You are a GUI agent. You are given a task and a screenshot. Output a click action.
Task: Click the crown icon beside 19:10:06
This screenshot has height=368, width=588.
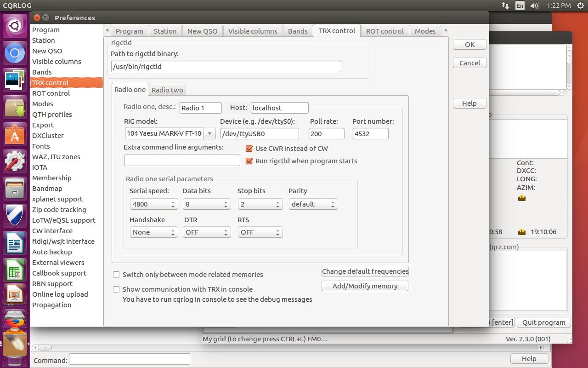tap(521, 232)
